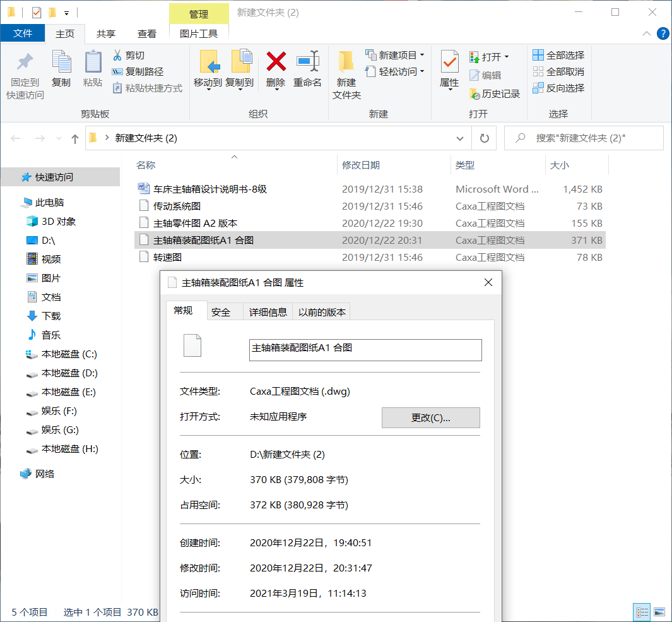Select Local Disk (C:) in navigation pane
Viewport: 672px width, 622px height.
pos(69,354)
